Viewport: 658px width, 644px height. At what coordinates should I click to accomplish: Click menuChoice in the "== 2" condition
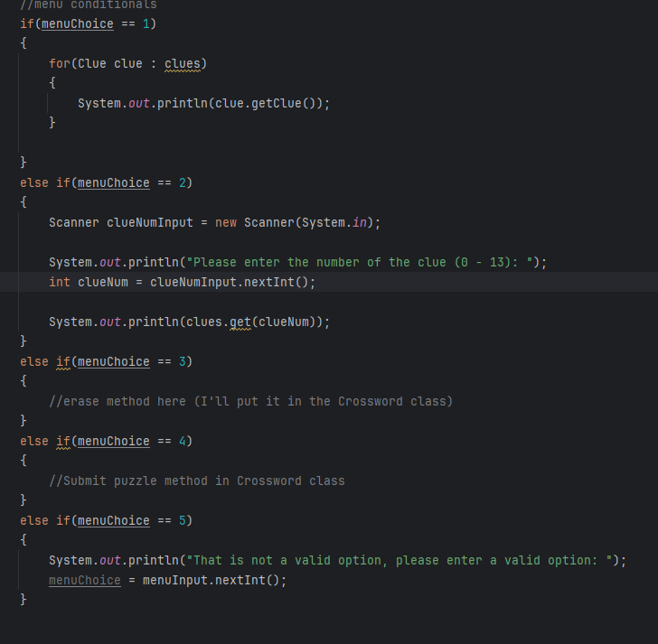point(114,182)
